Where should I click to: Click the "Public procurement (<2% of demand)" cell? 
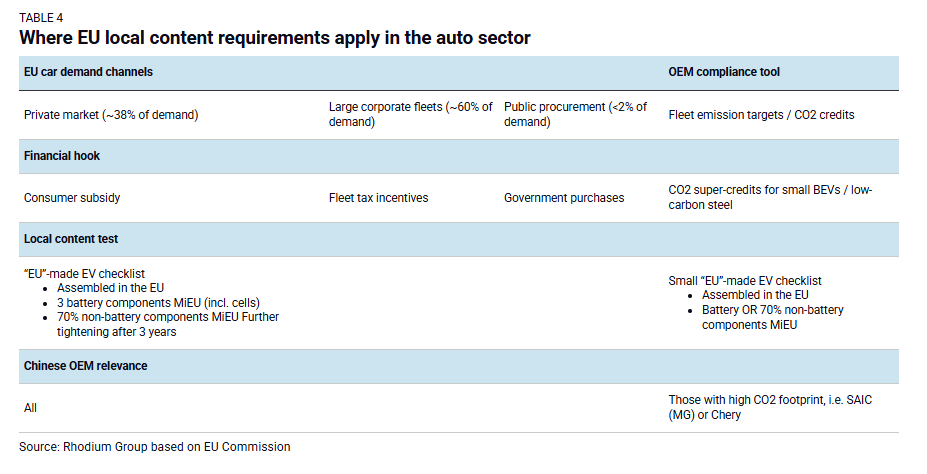575,114
